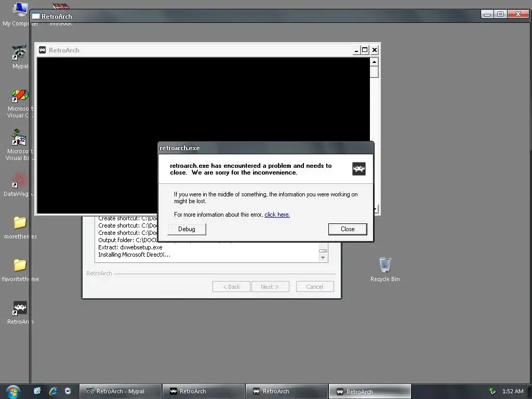Open the Recycle Bin

(x=385, y=270)
